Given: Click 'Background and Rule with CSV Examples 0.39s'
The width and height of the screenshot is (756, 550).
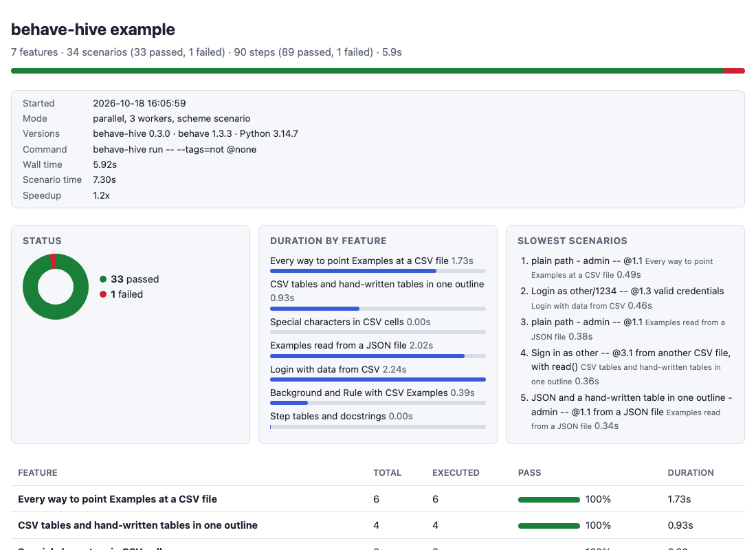Looking at the screenshot, I should pos(373,393).
